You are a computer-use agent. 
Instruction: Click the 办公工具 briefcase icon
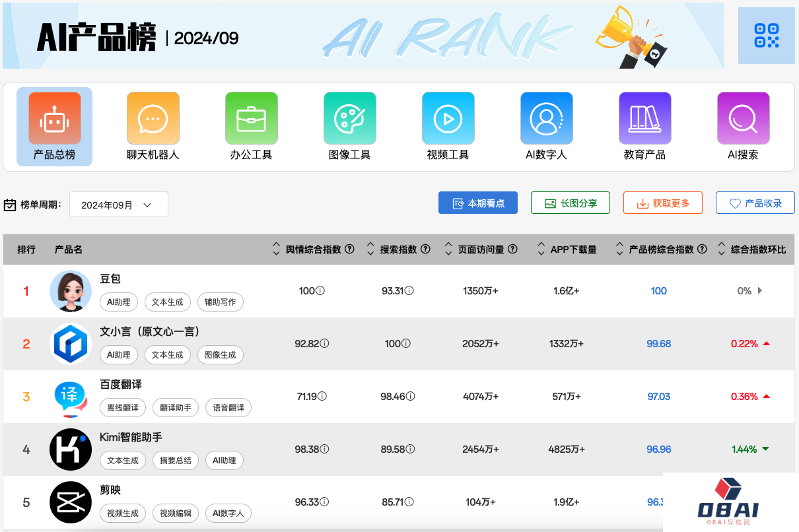click(251, 117)
